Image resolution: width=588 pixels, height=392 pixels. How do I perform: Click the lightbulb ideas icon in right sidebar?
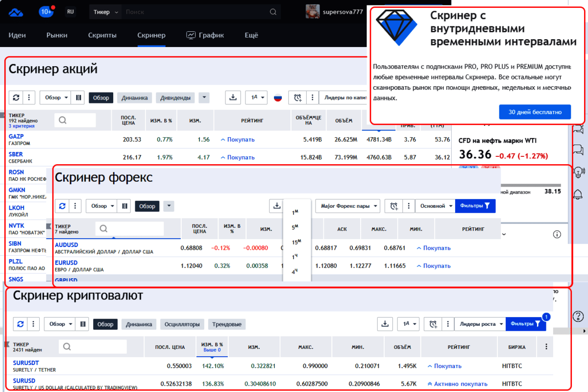click(578, 172)
